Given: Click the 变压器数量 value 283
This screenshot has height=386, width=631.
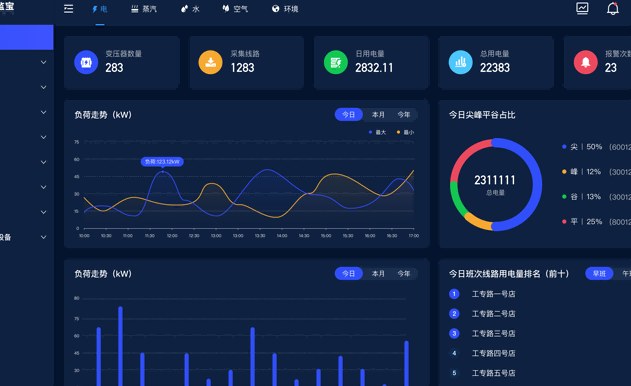Looking at the screenshot, I should tap(114, 68).
